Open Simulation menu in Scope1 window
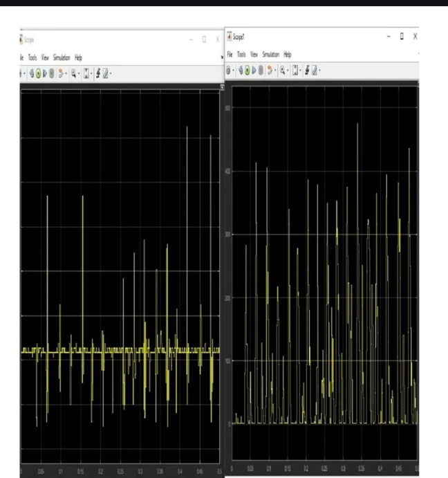 (x=270, y=54)
